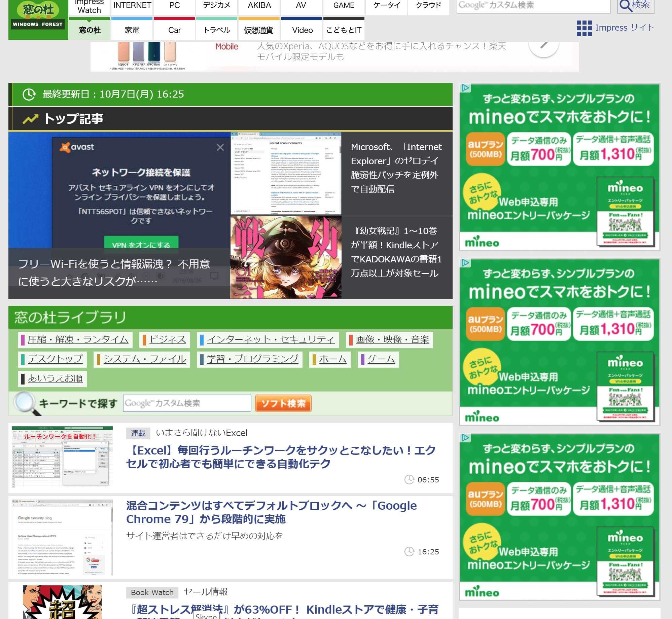Focus the library keyword search field
The image size is (672, 619).
[x=187, y=403]
